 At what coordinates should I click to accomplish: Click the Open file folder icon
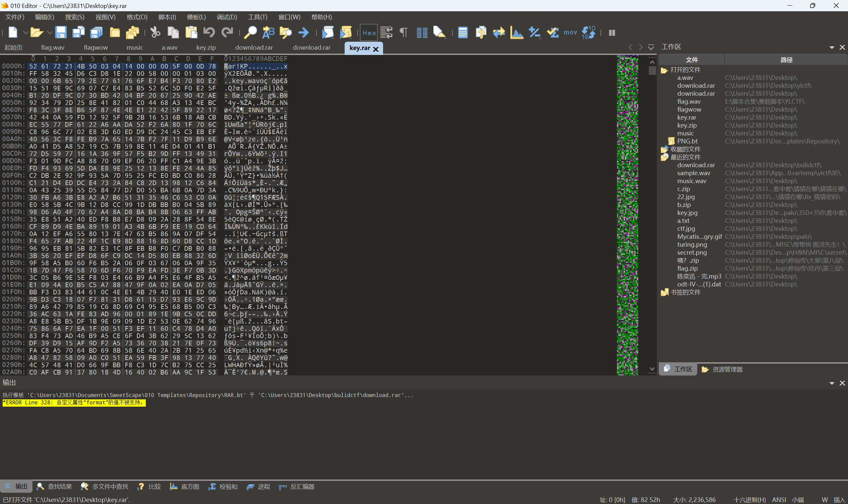pos(36,32)
